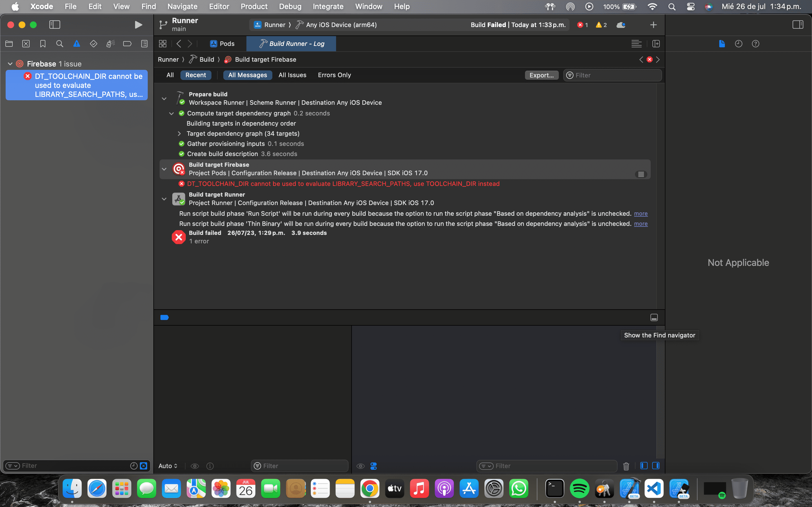Clear the debug console trash icon
Viewport: 812px width, 507px height.
(626, 466)
